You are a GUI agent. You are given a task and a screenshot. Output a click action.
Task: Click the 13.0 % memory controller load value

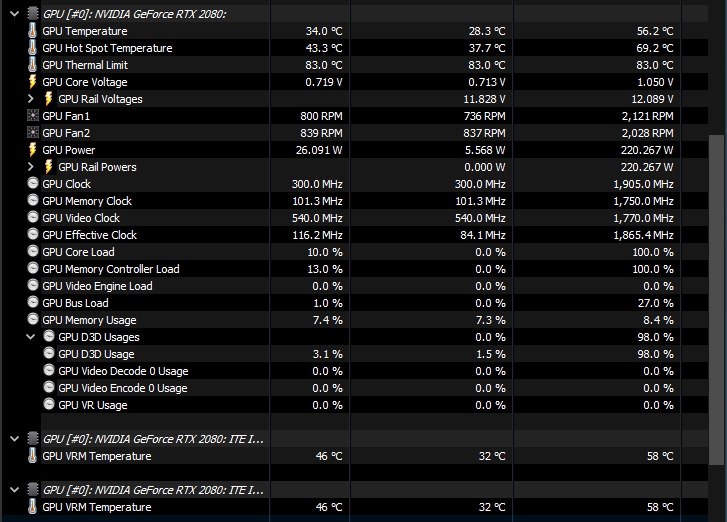[x=325, y=269]
